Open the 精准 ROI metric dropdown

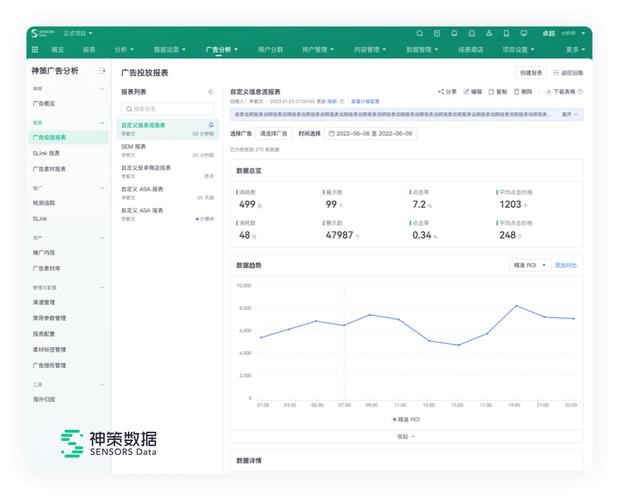(x=530, y=265)
